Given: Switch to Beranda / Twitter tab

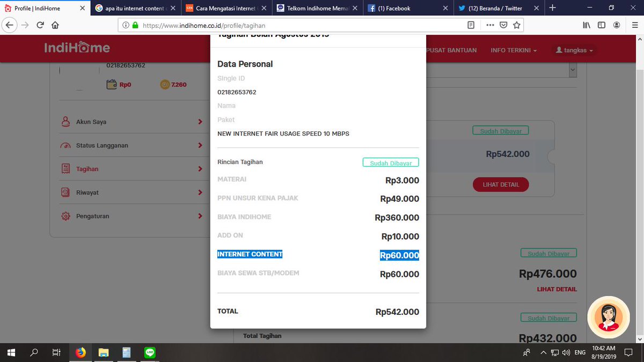Looking at the screenshot, I should tap(500, 8).
